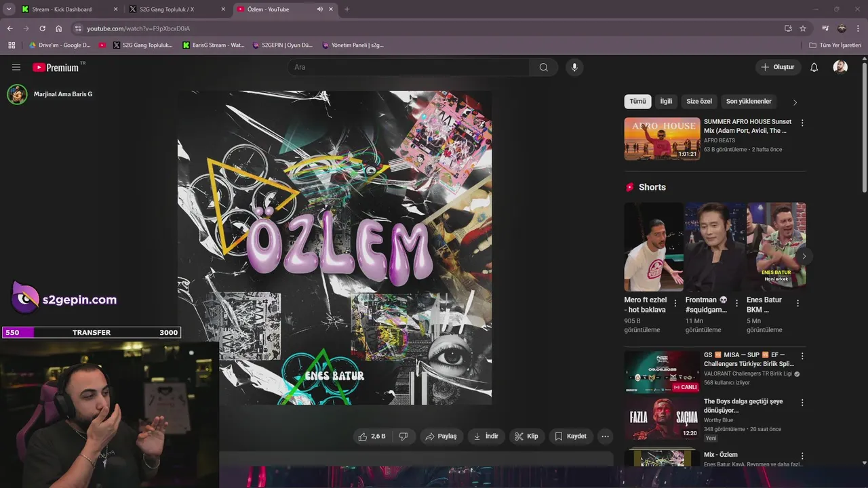Open more actions ellipsis under video
Image resolution: width=868 pixels, height=488 pixels.
[606, 436]
